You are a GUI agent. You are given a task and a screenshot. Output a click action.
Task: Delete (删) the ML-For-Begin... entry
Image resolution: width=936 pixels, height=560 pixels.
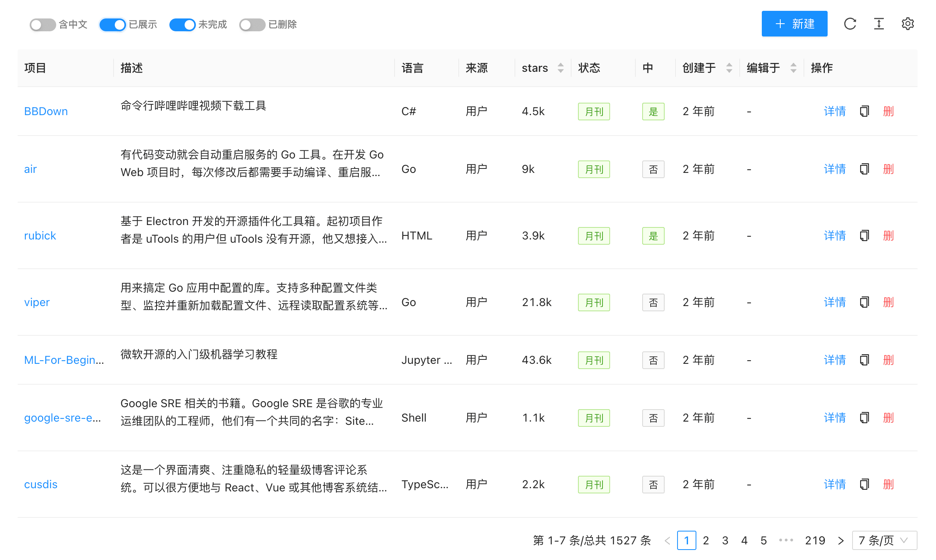tap(888, 360)
